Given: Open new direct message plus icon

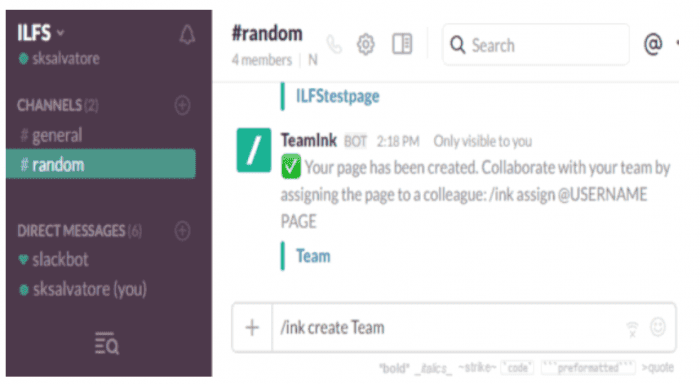Looking at the screenshot, I should [x=182, y=231].
